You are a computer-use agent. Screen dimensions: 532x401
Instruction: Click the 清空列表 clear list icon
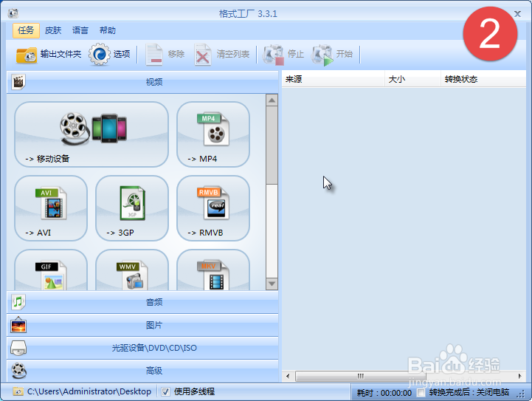pos(203,55)
